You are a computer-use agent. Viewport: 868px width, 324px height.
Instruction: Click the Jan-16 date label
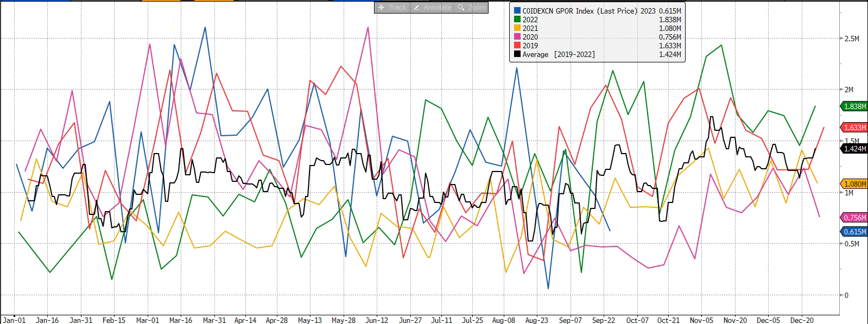coord(47,320)
